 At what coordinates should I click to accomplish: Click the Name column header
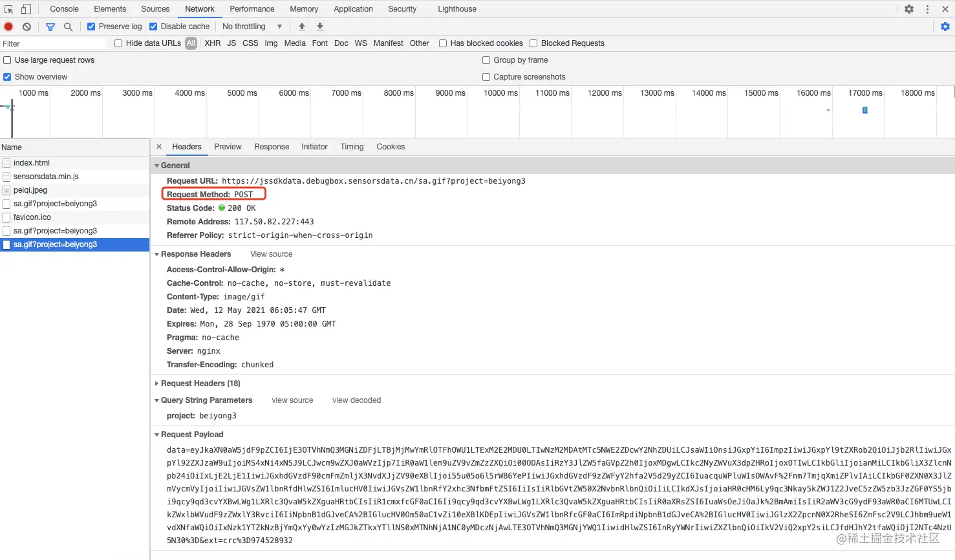(74, 147)
